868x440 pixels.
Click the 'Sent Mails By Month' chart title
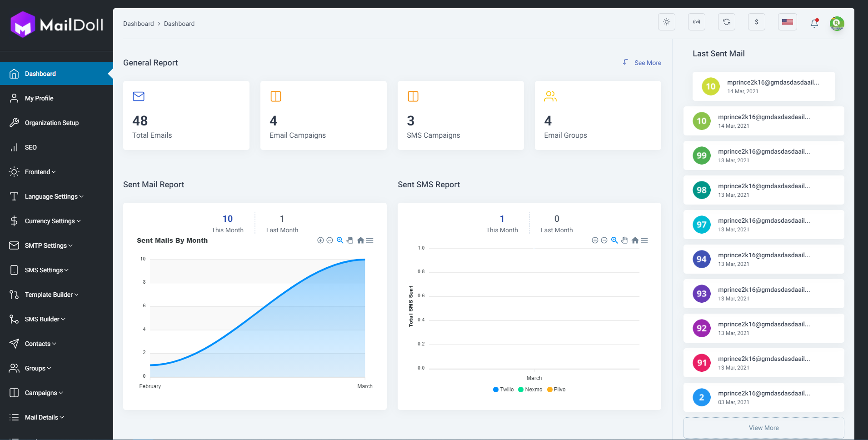(172, 240)
